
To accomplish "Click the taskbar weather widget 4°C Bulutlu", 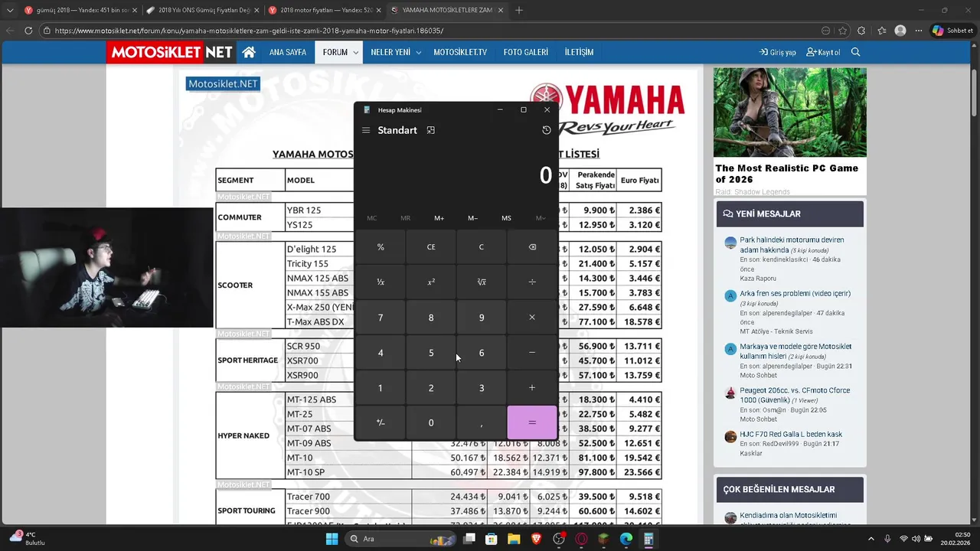I will (x=27, y=538).
